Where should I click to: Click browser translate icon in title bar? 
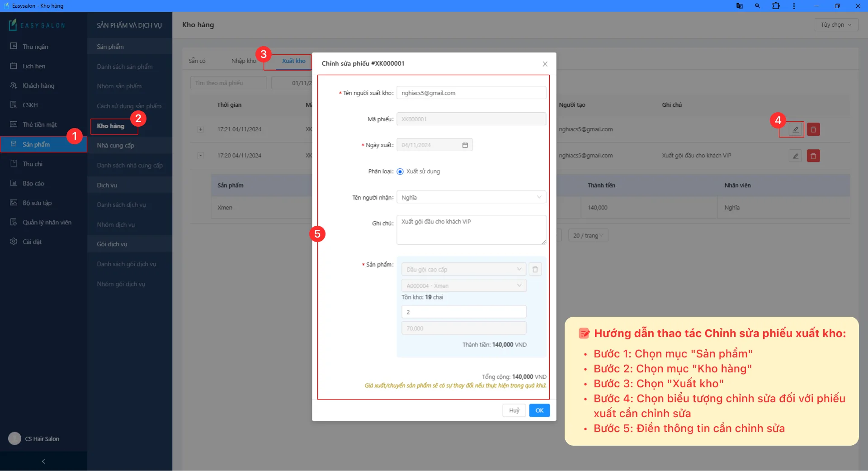(740, 6)
